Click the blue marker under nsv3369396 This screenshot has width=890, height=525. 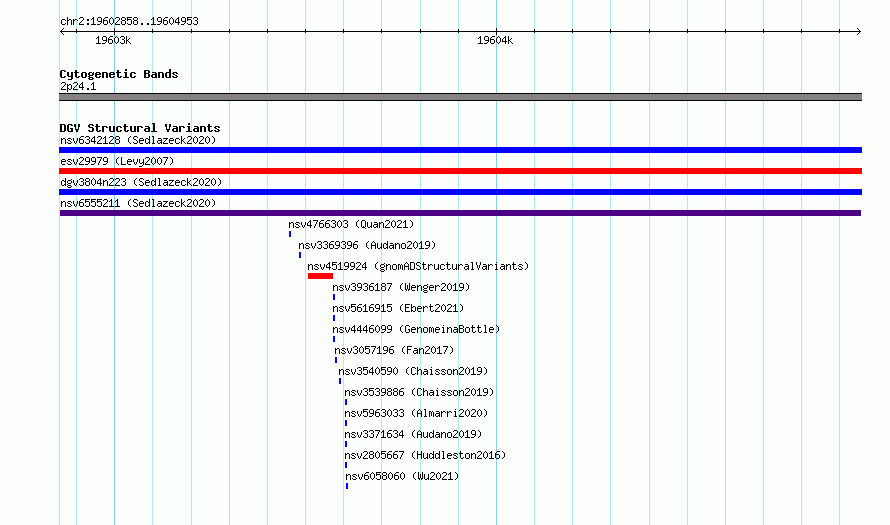click(300, 255)
